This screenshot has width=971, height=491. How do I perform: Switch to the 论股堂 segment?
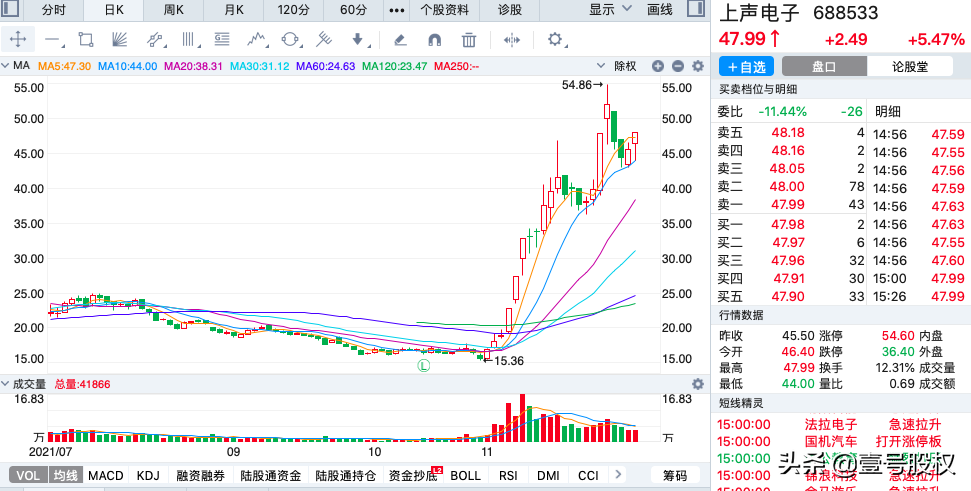[910, 67]
